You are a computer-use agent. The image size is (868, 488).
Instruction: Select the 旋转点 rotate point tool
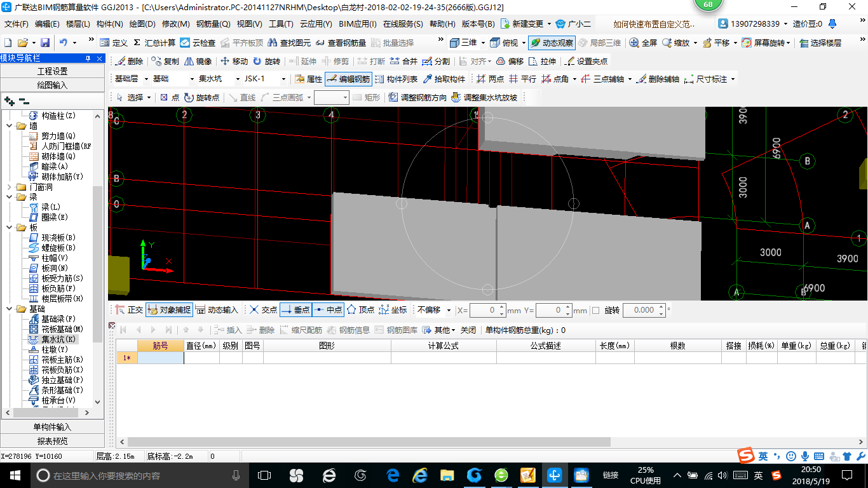201,97
